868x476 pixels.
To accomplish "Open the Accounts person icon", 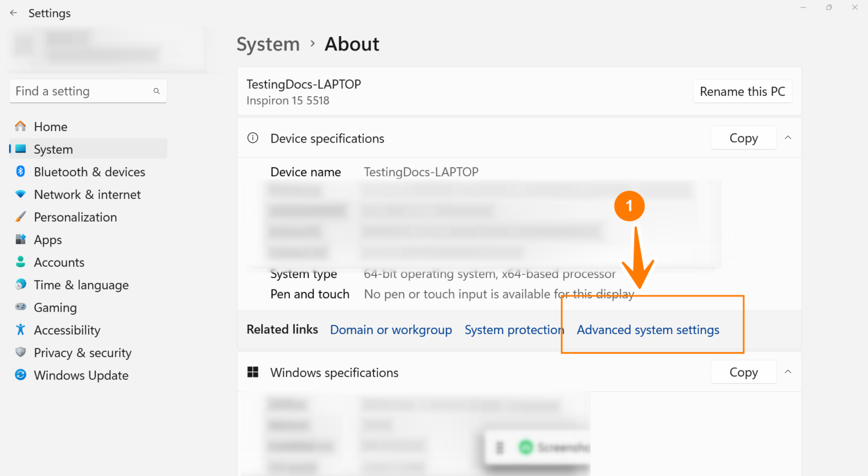I will (20, 262).
